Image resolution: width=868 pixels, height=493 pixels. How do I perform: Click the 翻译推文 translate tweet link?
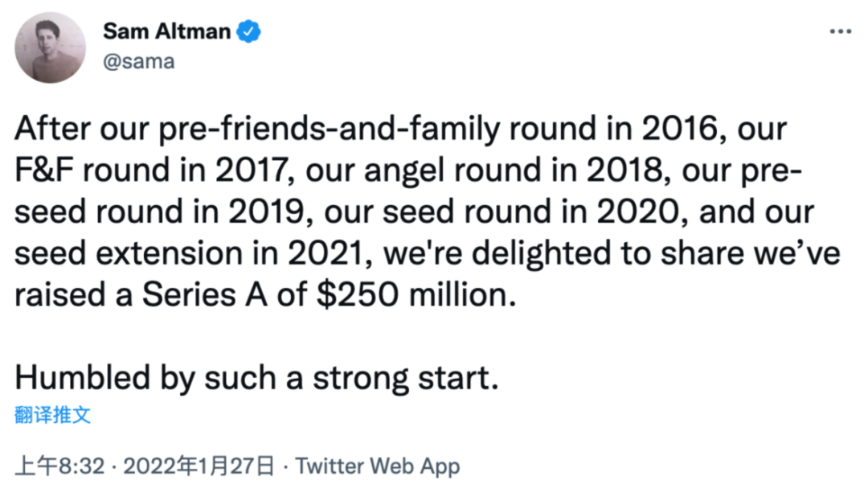[52, 414]
